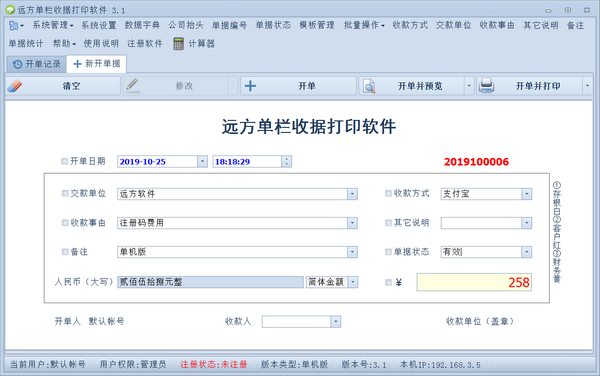Screen dimensions: 600x376
Task: Click the pencil icon for 修改
Action: [x=132, y=85]
